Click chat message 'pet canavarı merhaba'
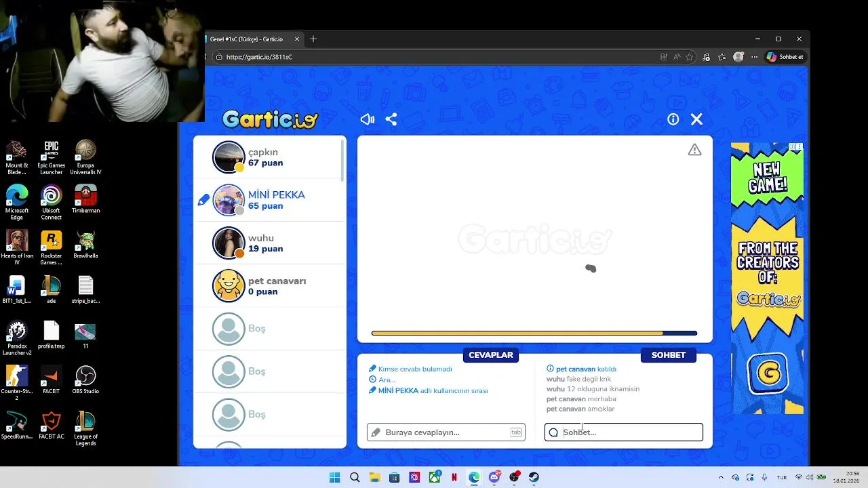This screenshot has height=488, width=868. (x=581, y=399)
